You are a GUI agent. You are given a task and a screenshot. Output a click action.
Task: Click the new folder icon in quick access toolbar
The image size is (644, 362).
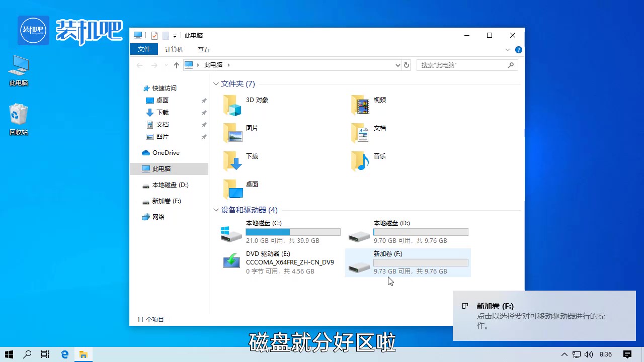(165, 35)
